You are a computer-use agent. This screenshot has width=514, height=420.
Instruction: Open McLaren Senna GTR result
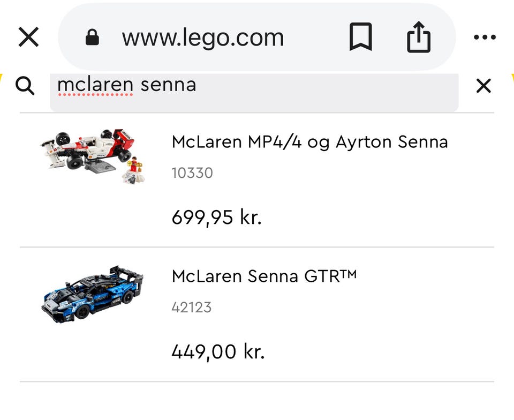pyautogui.click(x=264, y=276)
